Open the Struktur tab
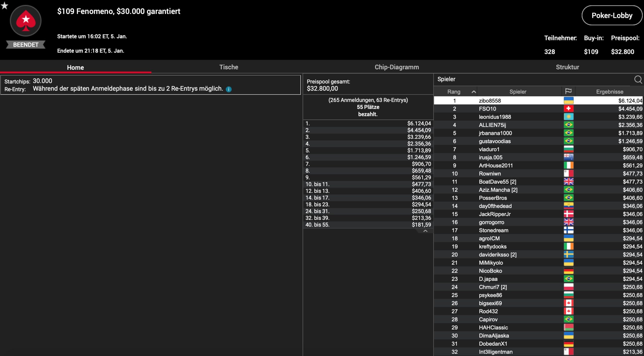 pos(567,67)
